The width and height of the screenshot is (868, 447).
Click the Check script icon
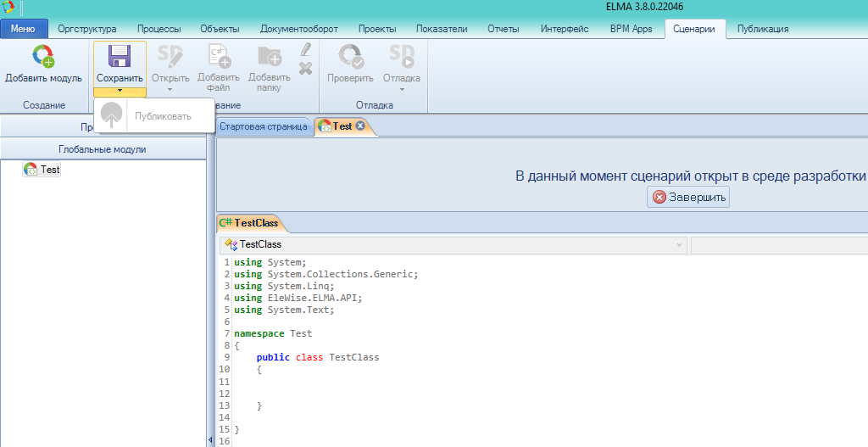tap(350, 58)
